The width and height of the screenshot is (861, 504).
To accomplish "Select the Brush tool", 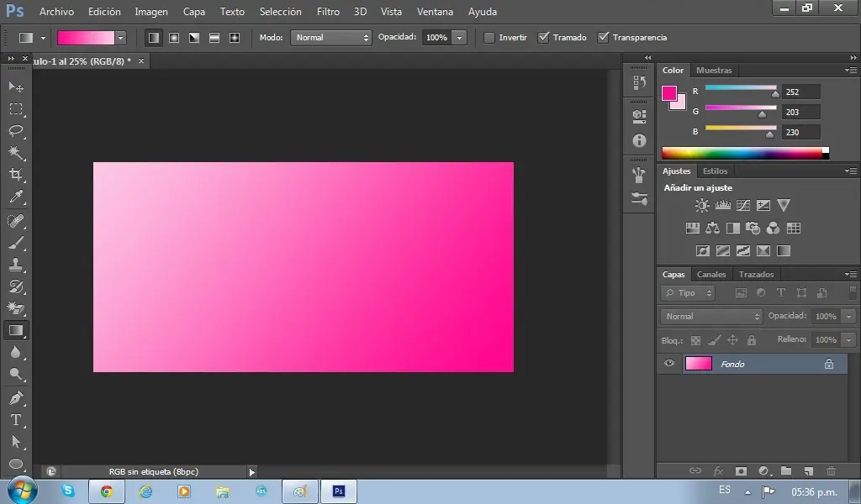I will tap(16, 243).
